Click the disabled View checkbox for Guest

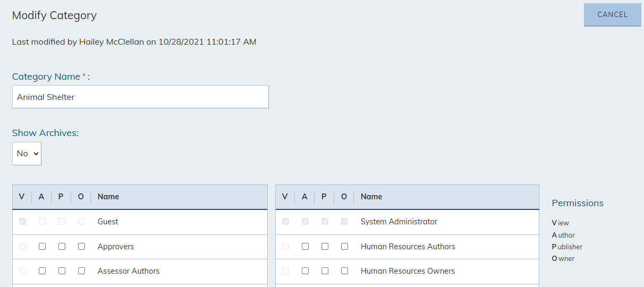point(22,222)
